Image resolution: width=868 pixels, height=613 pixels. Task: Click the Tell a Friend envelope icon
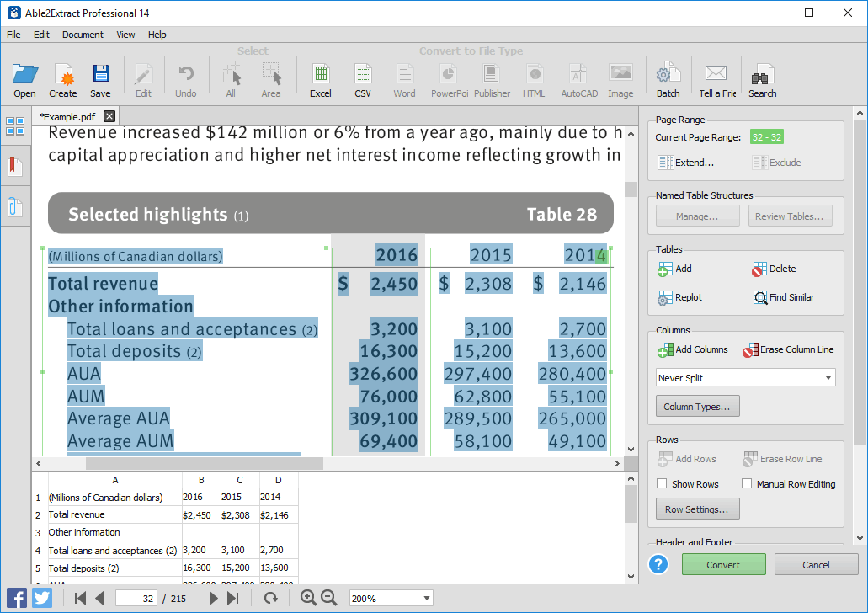click(x=716, y=80)
